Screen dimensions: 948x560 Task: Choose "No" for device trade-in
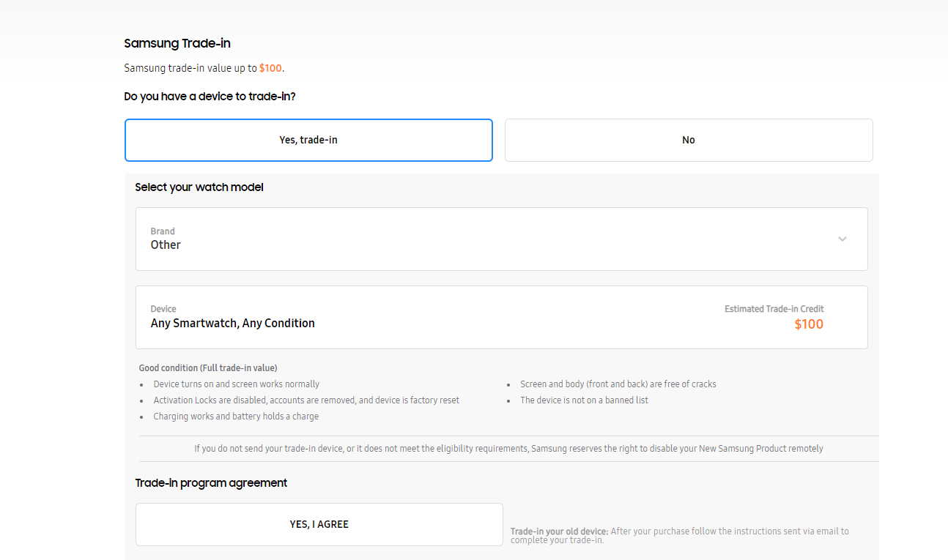click(x=689, y=140)
